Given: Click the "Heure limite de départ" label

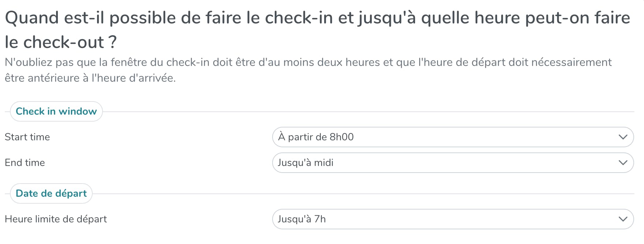Looking at the screenshot, I should [56, 219].
